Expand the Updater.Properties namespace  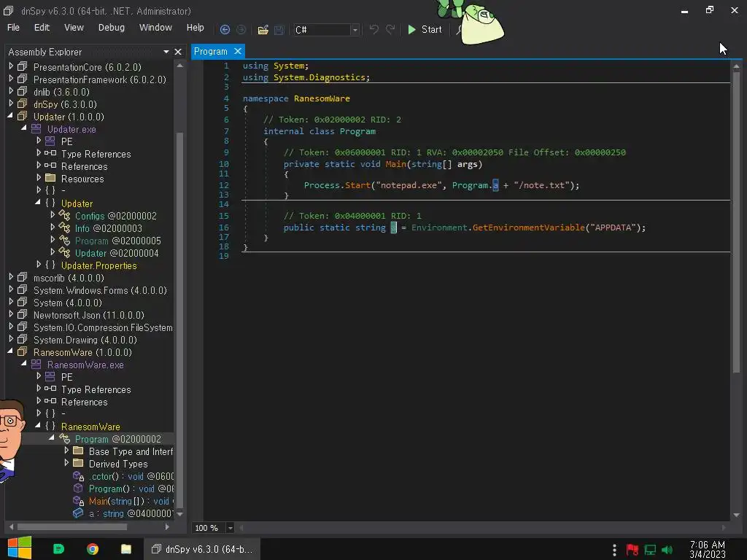[x=39, y=264]
